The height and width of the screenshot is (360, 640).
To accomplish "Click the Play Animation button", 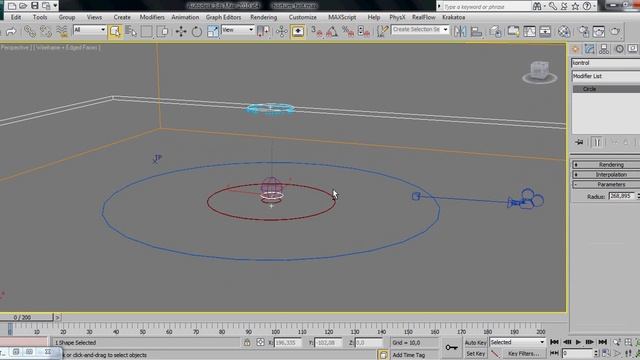I will [x=578, y=342].
